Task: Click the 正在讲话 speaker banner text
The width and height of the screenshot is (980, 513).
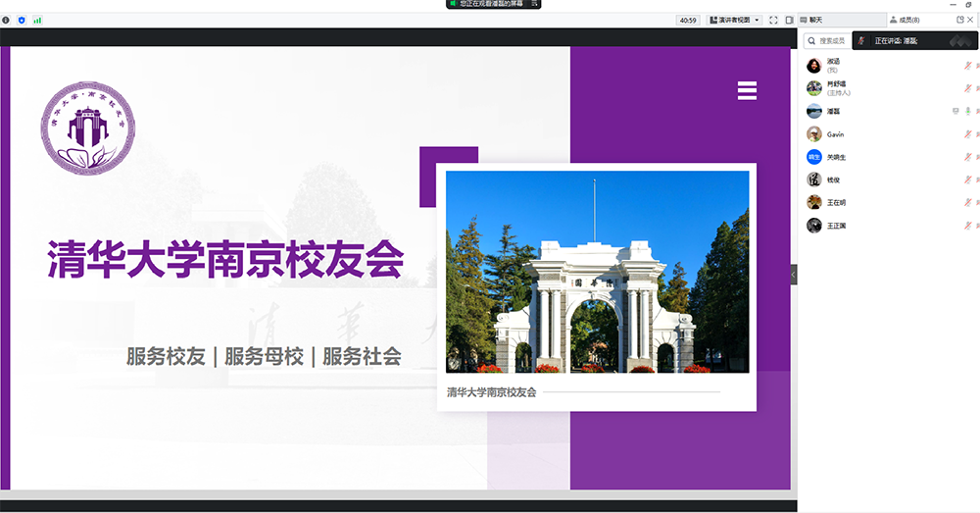Action: tap(897, 40)
